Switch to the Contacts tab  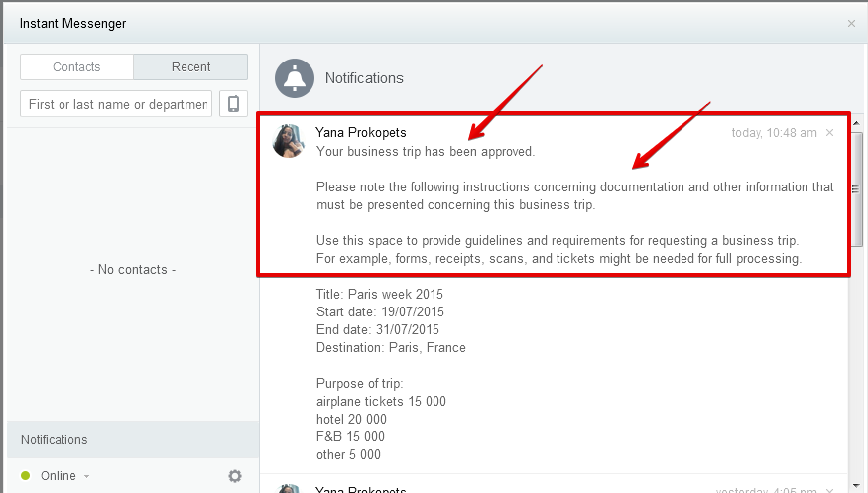pos(76,66)
